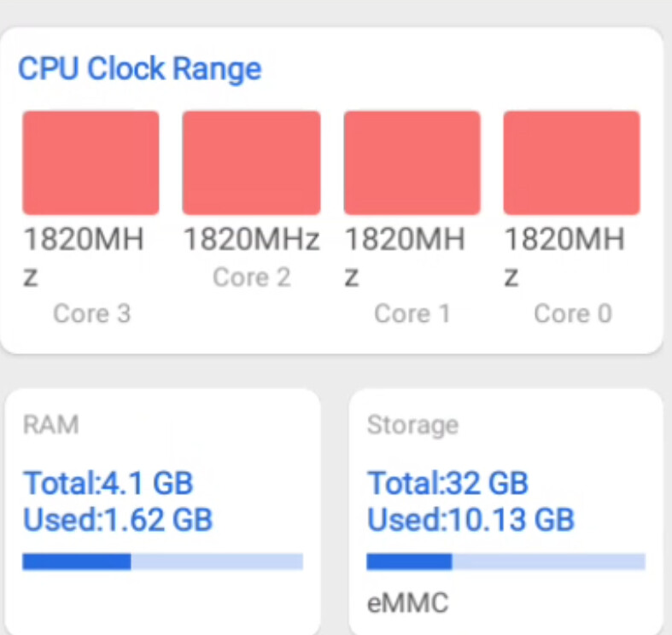Screen dimensions: 672x635
Task: Click the 1820MHz value above Core 2
Action: [251, 241]
